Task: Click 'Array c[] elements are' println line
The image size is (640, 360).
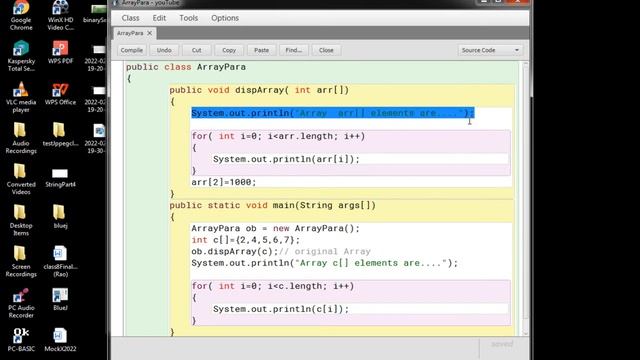Action: 324,263
